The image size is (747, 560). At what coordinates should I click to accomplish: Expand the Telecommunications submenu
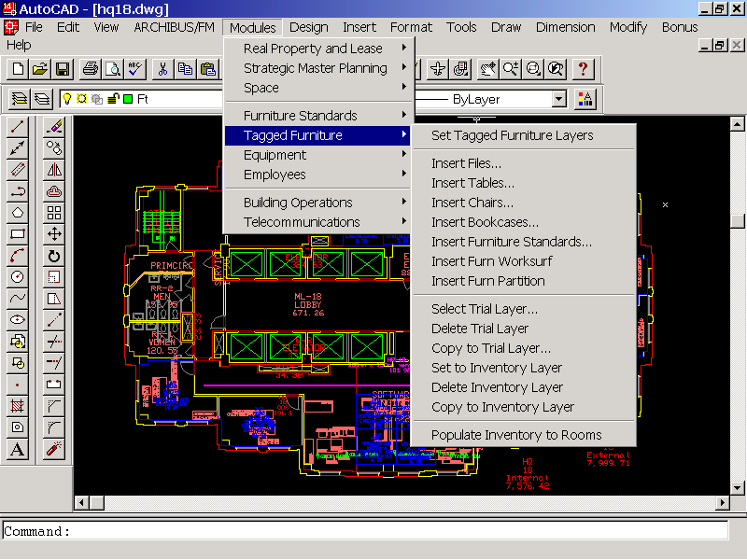(x=317, y=222)
